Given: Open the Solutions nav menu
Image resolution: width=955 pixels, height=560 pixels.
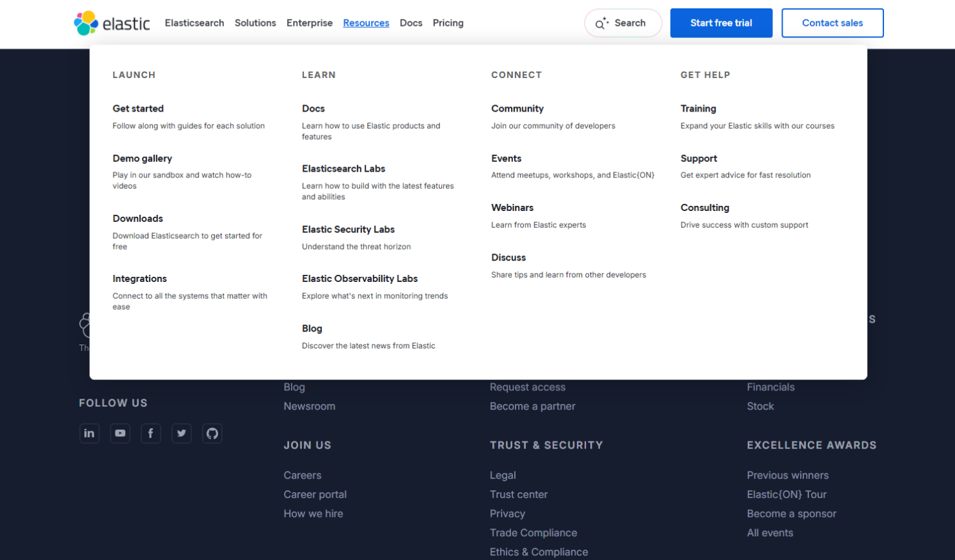Looking at the screenshot, I should point(256,23).
